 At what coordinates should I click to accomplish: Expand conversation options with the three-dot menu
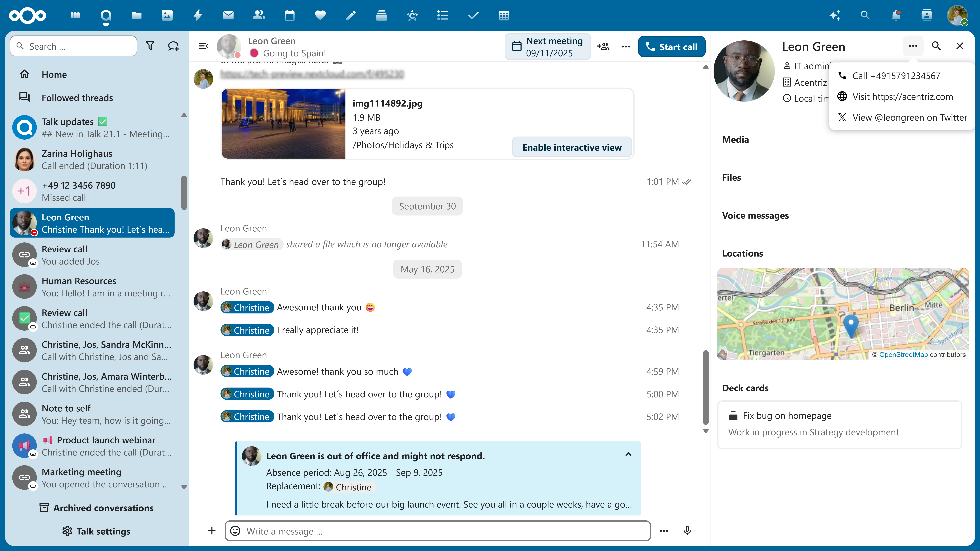pos(626,46)
